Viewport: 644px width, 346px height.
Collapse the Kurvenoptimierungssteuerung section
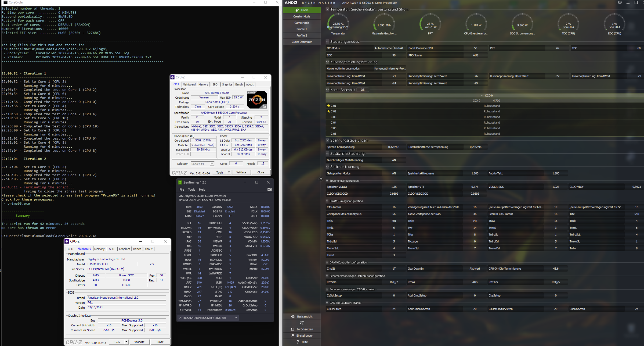pos(327,62)
